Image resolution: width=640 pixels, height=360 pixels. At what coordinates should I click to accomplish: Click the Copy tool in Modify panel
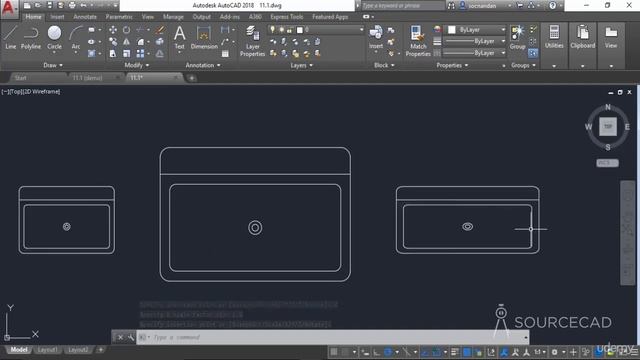point(113,42)
